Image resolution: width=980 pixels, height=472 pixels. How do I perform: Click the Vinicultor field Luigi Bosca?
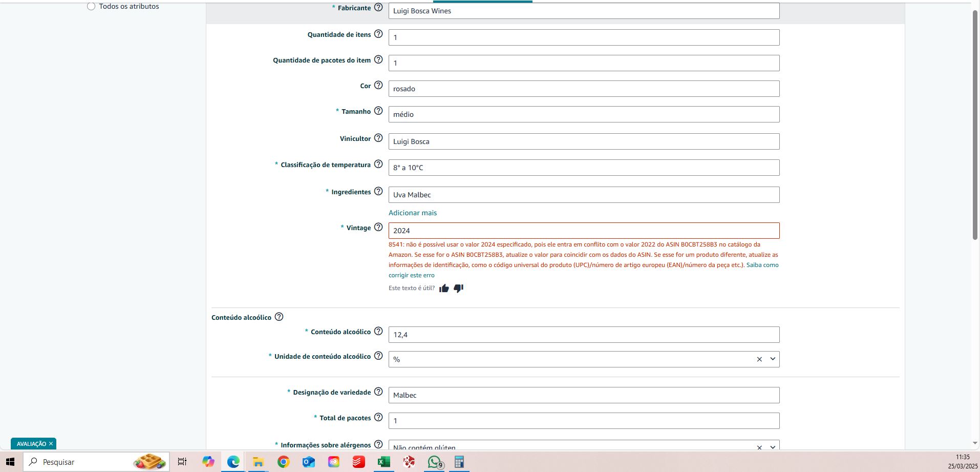[584, 141]
